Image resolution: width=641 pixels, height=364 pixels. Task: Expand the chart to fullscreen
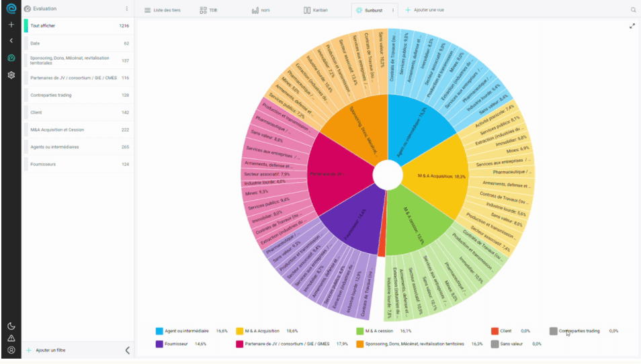point(632,26)
